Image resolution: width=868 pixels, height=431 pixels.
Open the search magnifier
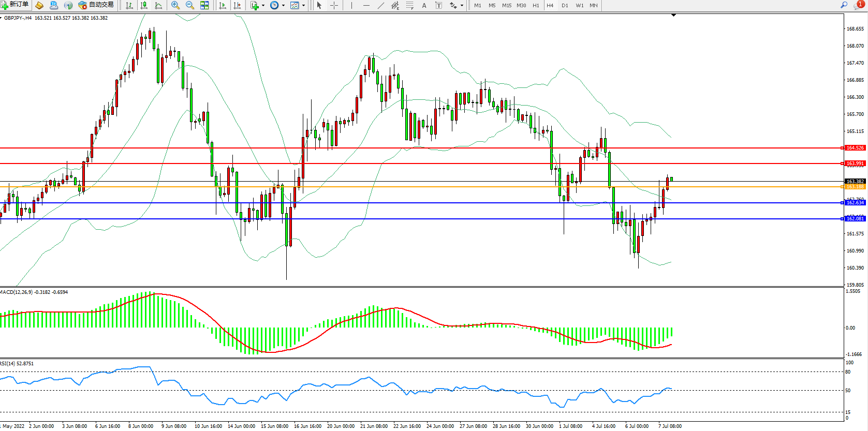[x=844, y=5]
